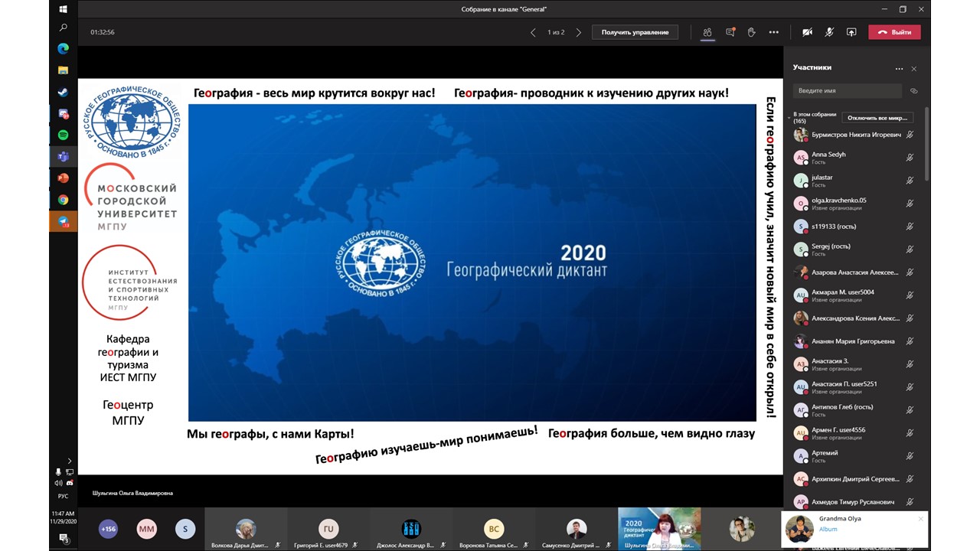Close the participants panel
Image resolution: width=980 pixels, height=551 pixels.
point(913,68)
